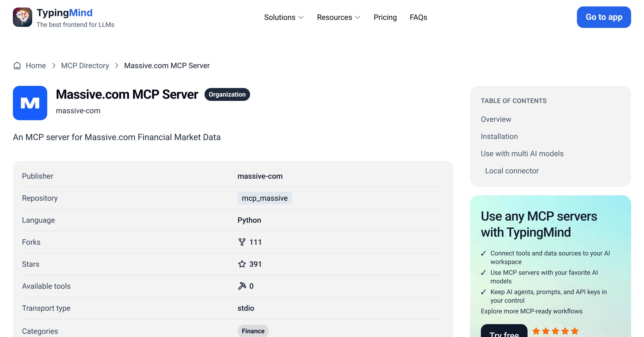The height and width of the screenshot is (337, 644).
Task: Click the blue Massive M logo
Action: point(30,103)
